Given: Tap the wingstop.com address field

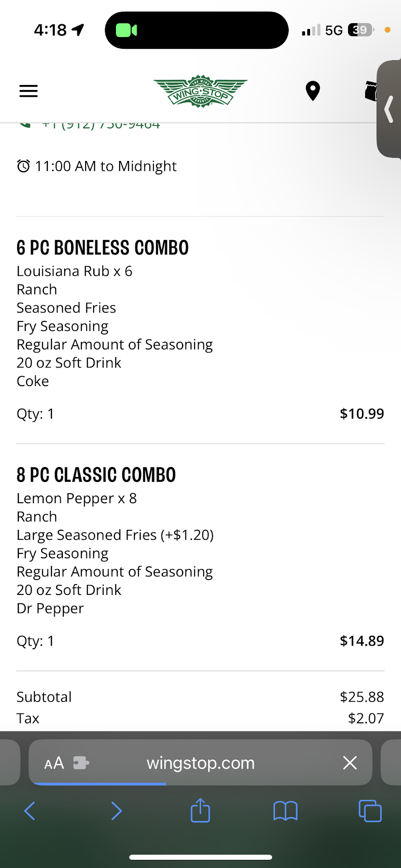Looking at the screenshot, I should click(x=200, y=763).
